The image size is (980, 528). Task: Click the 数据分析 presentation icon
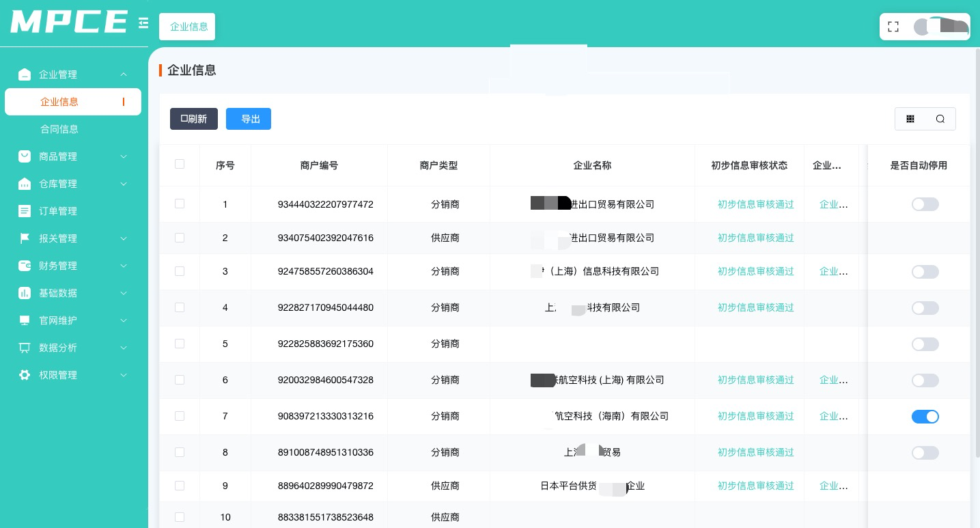click(x=25, y=348)
